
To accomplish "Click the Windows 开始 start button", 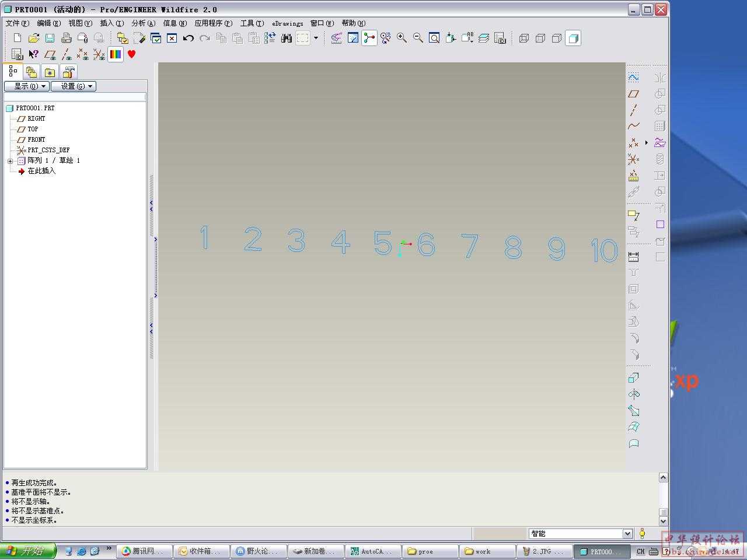I will [x=27, y=551].
